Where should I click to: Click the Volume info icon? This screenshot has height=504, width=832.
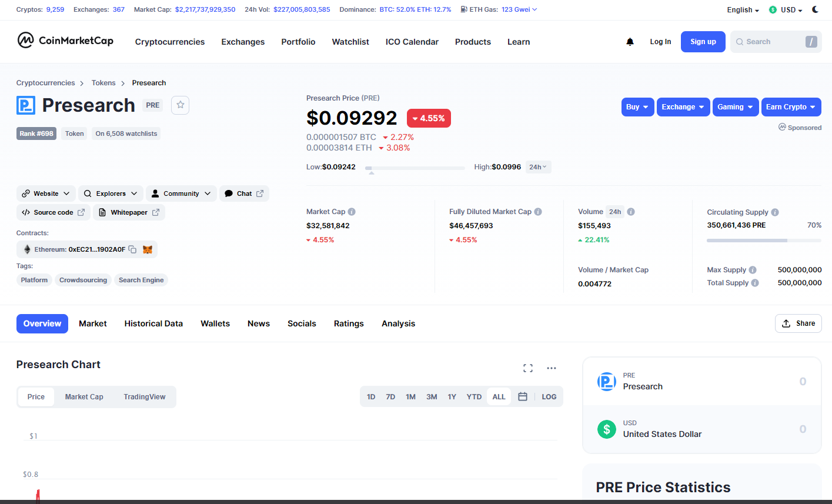click(x=630, y=212)
